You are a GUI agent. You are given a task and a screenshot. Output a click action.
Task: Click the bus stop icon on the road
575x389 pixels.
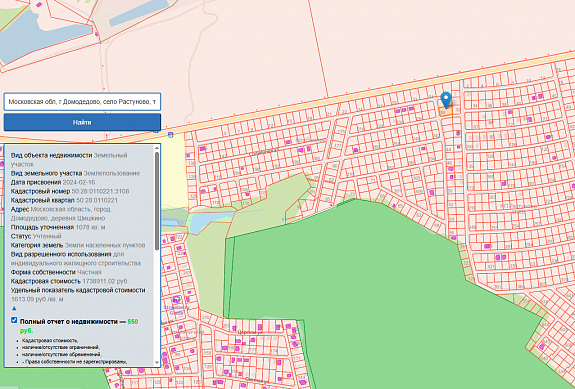point(171,135)
